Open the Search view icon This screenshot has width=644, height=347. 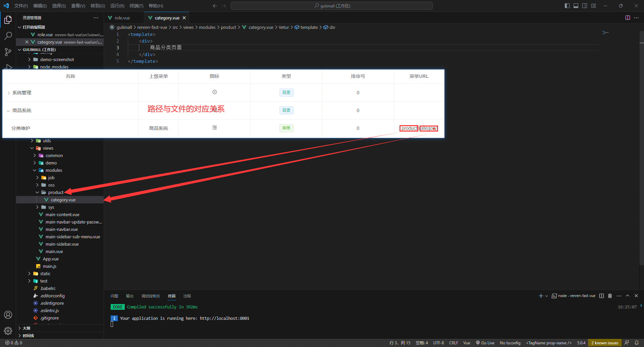8,36
